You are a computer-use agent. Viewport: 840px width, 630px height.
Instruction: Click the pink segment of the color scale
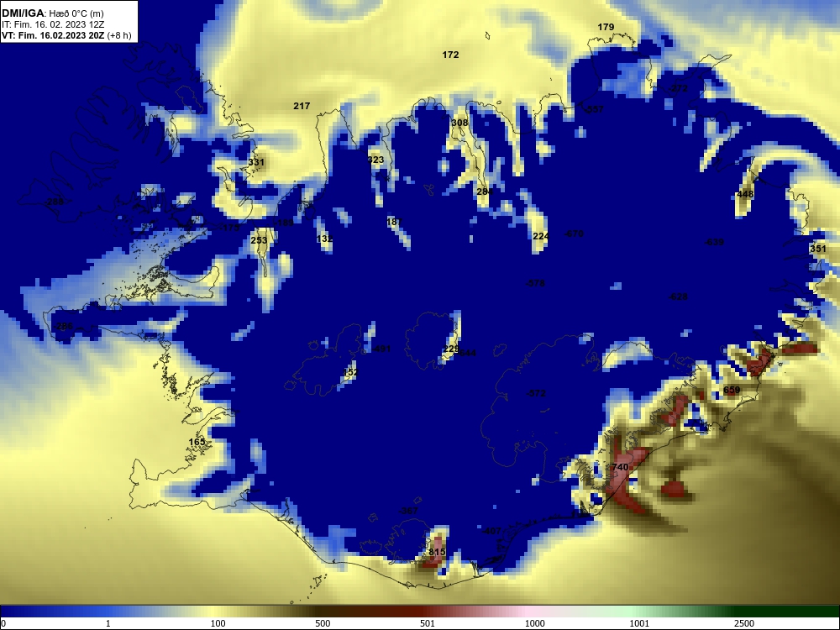pyautogui.click(x=525, y=612)
